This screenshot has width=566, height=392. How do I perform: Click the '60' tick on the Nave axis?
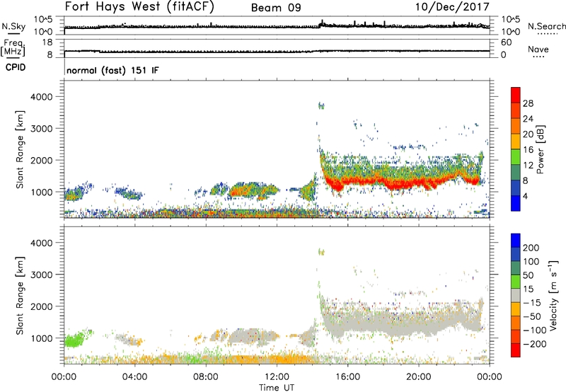tap(506, 42)
